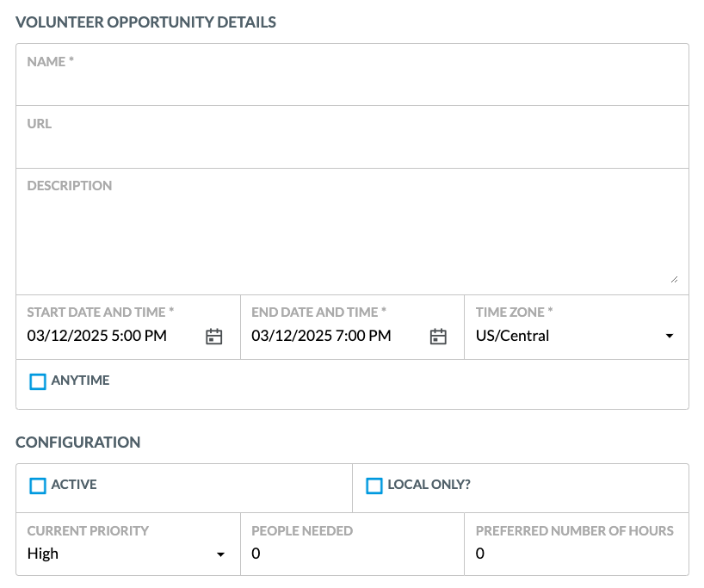Tick the Local Only? checkbox
Image resolution: width=704 pixels, height=588 pixels.
374,486
